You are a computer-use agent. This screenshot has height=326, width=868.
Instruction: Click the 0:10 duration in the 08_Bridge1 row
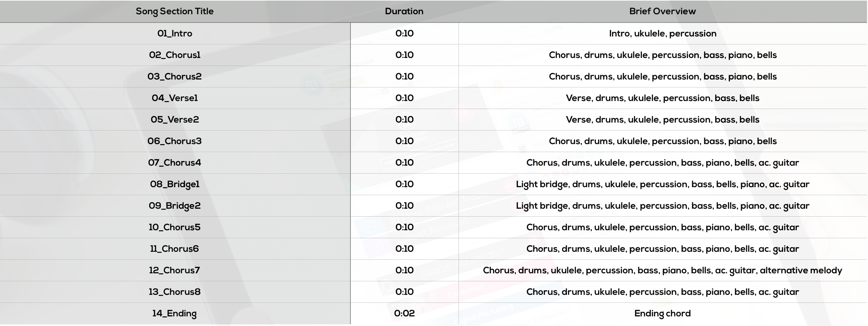[404, 184]
